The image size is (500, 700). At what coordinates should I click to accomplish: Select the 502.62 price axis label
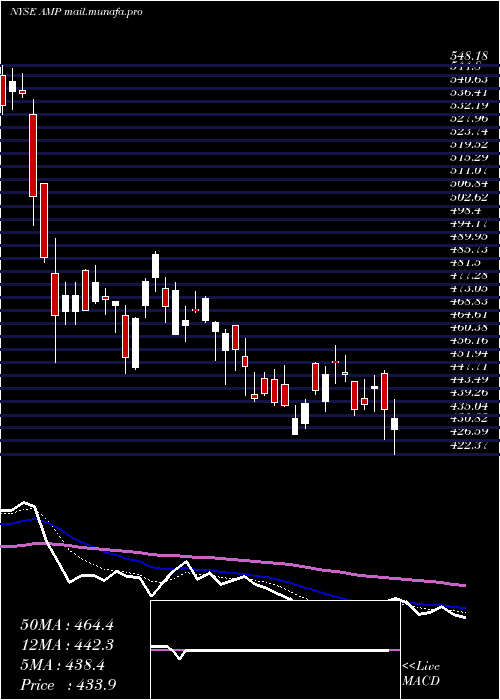468,197
